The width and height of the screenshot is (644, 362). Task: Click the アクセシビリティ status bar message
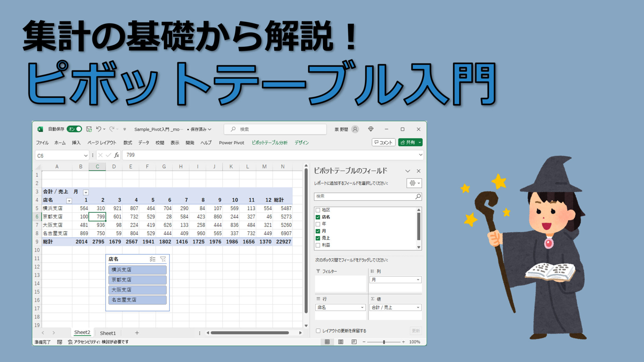coord(98,342)
